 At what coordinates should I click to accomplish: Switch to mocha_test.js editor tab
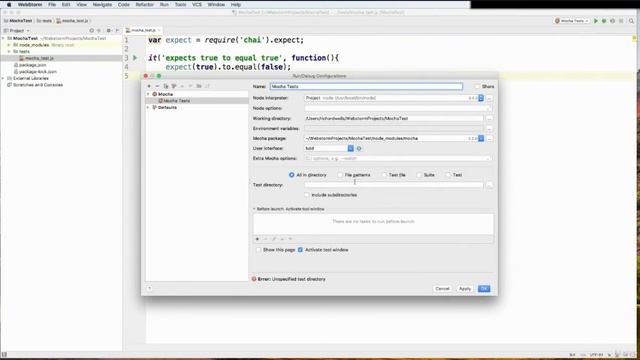143,31
